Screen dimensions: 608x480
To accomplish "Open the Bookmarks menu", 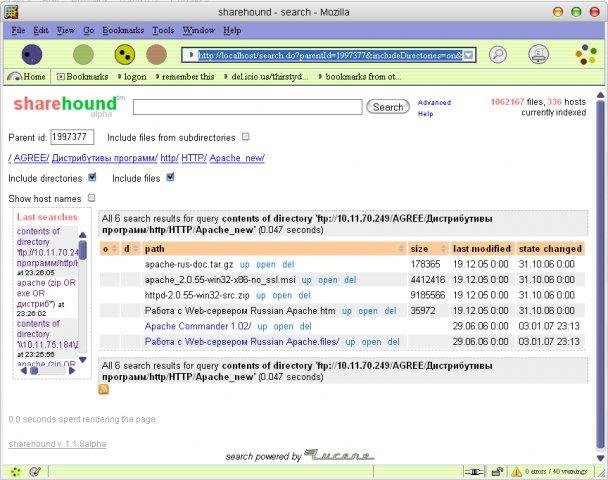I will click(123, 30).
